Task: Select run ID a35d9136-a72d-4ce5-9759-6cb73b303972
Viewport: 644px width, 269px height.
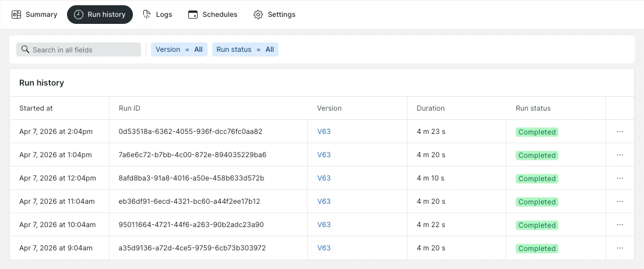Action: [192, 248]
